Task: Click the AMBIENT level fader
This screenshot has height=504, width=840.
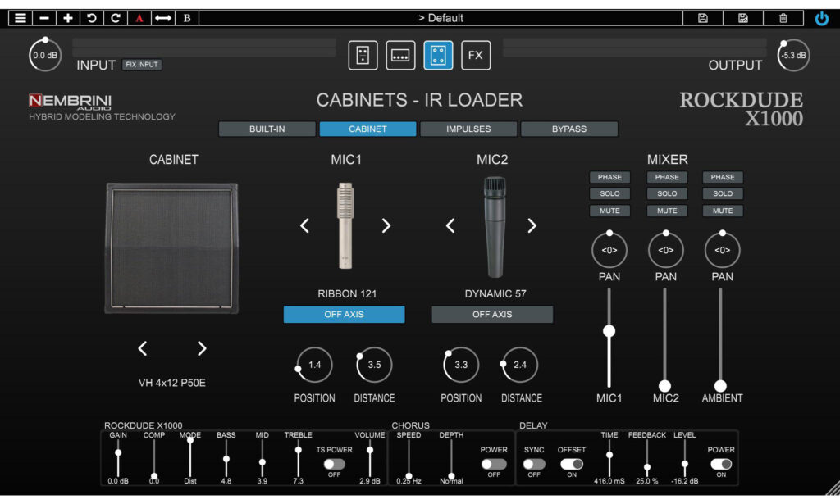Action: click(x=720, y=386)
